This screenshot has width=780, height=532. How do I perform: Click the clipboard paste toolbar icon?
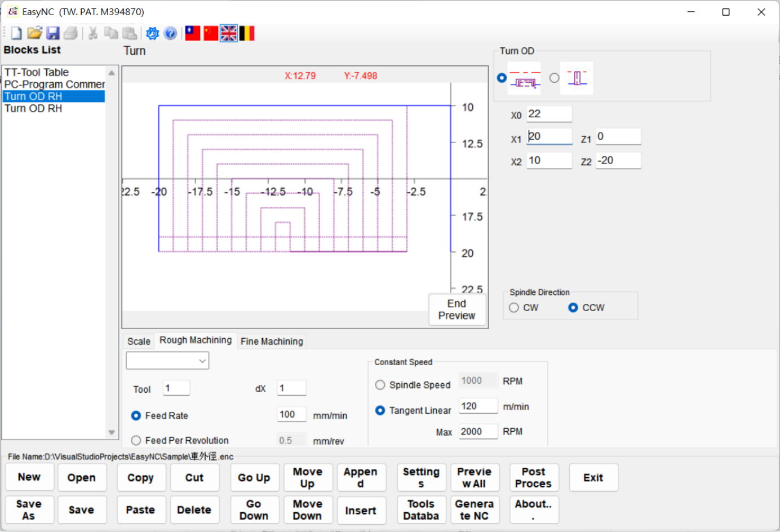tap(130, 33)
